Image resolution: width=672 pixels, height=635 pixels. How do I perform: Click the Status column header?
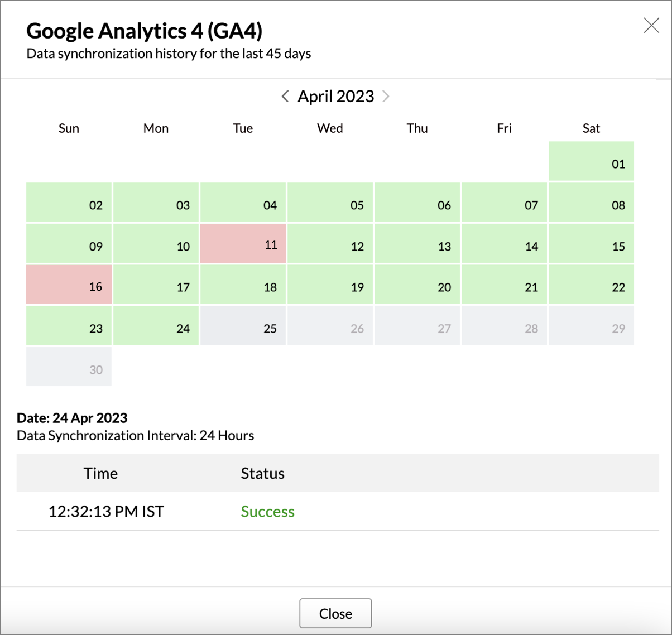pos(262,473)
